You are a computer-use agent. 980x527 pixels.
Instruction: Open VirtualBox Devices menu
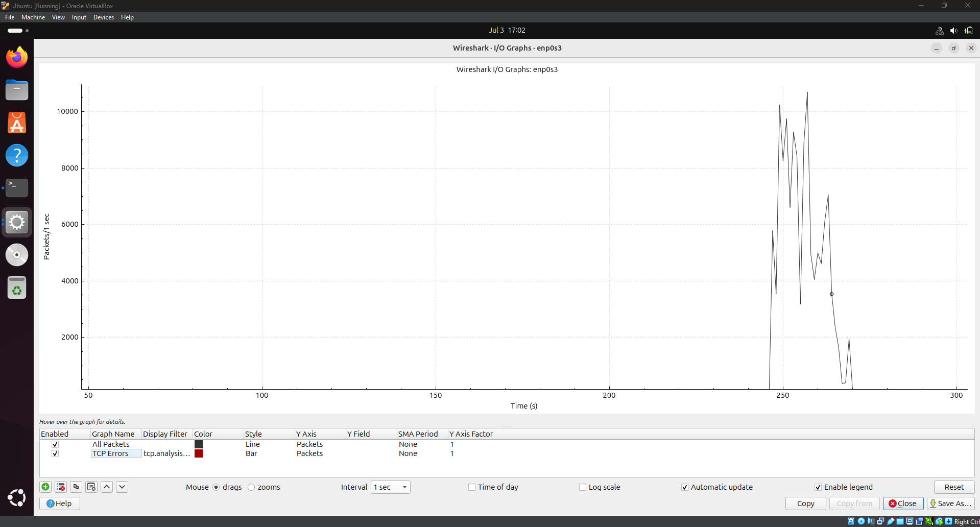[104, 17]
